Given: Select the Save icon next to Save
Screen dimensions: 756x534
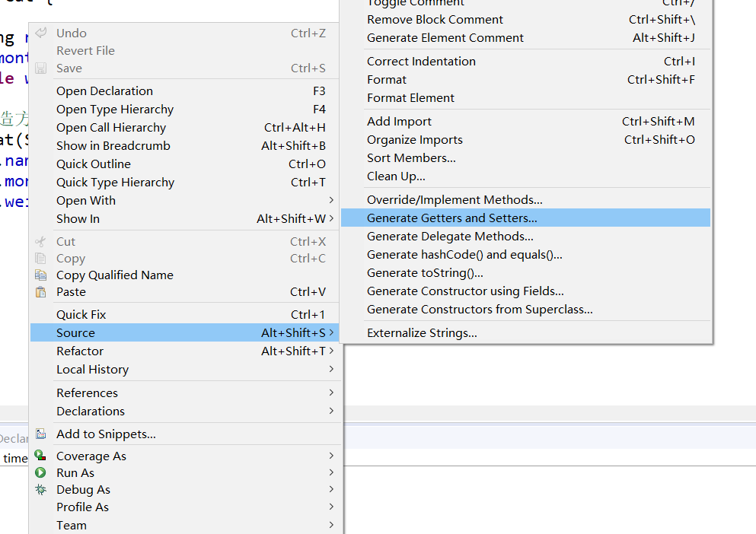Looking at the screenshot, I should pyautogui.click(x=41, y=68).
